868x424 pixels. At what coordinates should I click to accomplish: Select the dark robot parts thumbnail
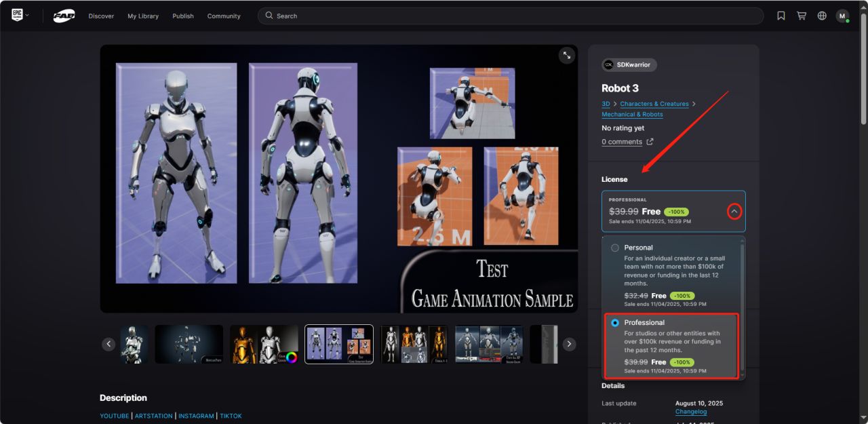point(189,344)
